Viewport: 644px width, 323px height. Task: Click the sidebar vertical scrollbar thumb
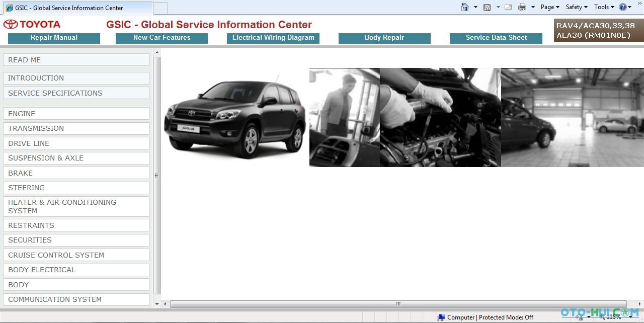point(157,176)
